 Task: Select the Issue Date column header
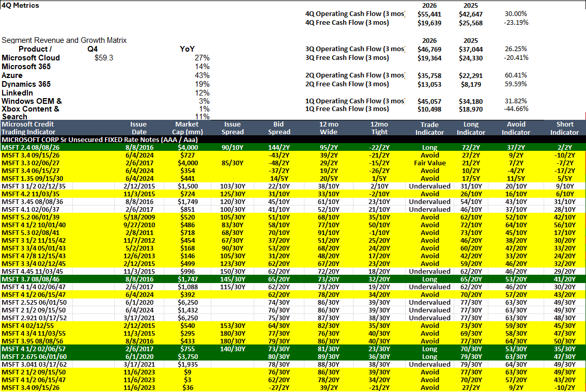point(138,128)
